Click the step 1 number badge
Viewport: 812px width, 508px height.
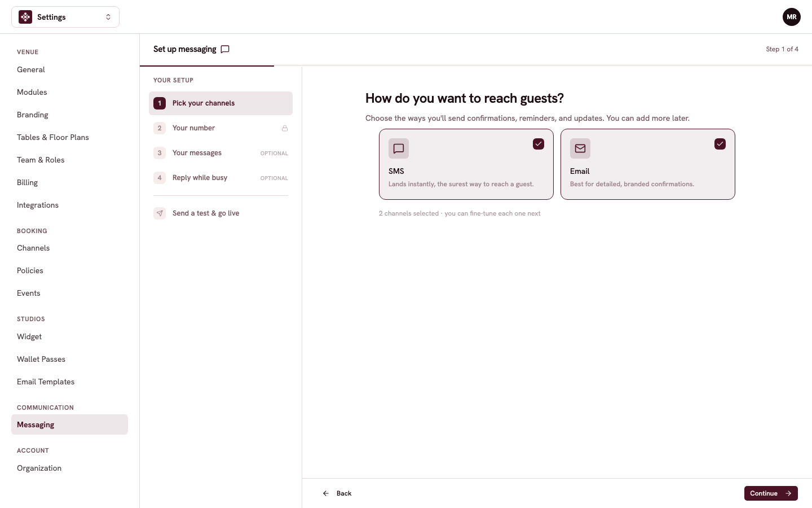click(160, 103)
